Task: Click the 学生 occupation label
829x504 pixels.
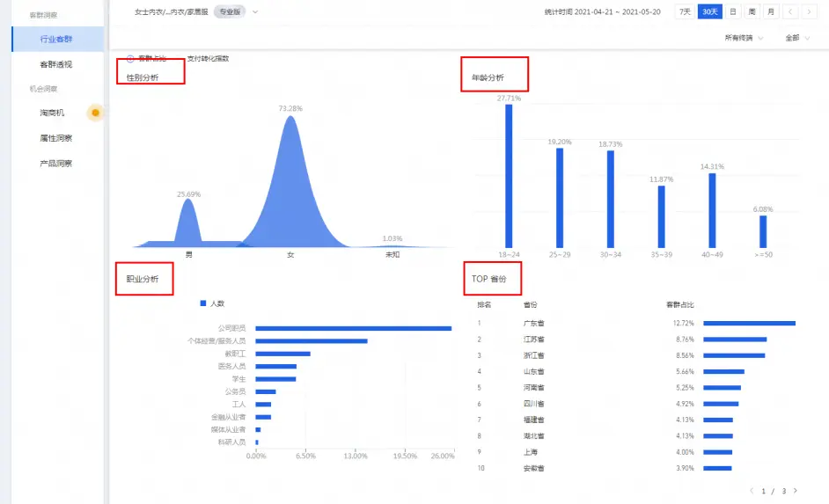Action: point(239,379)
